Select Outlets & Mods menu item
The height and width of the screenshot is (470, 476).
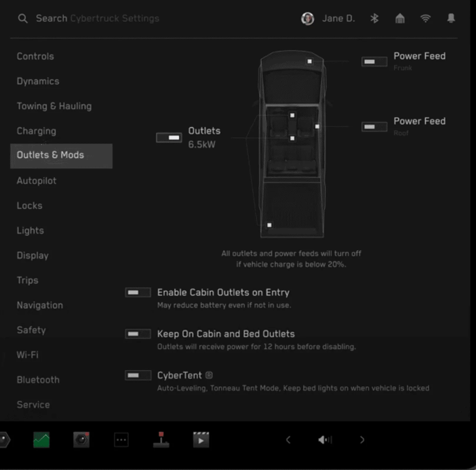point(61,156)
